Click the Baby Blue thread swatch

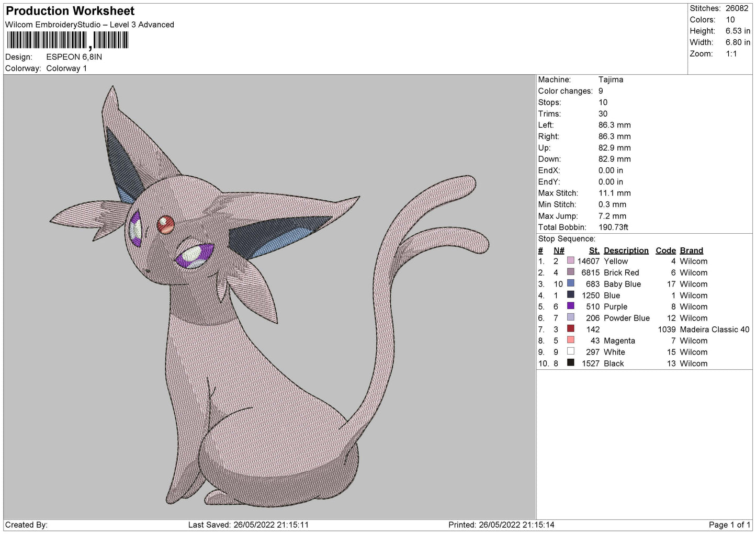tap(571, 283)
